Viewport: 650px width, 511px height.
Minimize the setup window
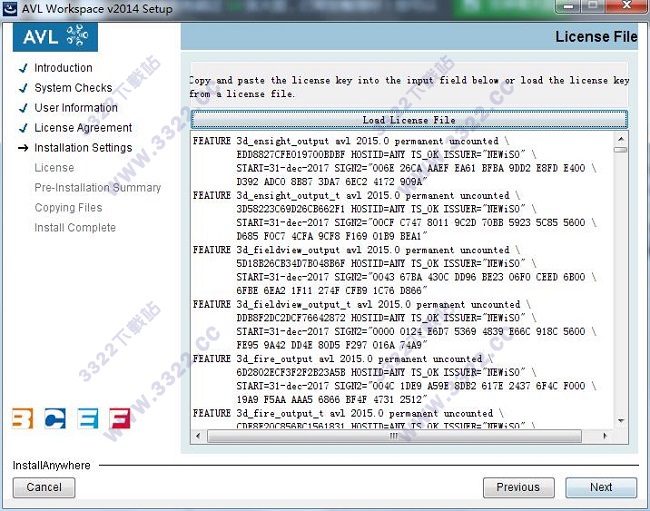pos(569,6)
